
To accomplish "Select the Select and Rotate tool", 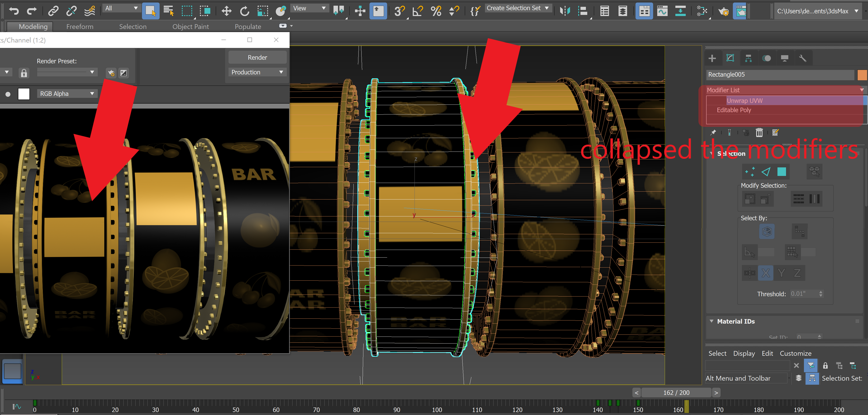I will coord(244,11).
